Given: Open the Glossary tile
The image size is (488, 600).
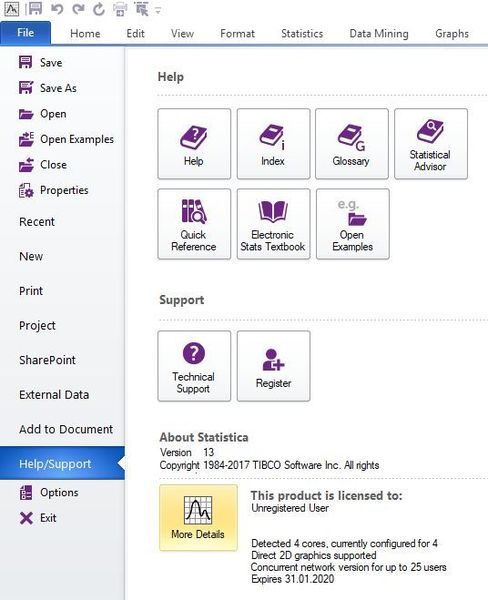Looking at the screenshot, I should tap(352, 144).
